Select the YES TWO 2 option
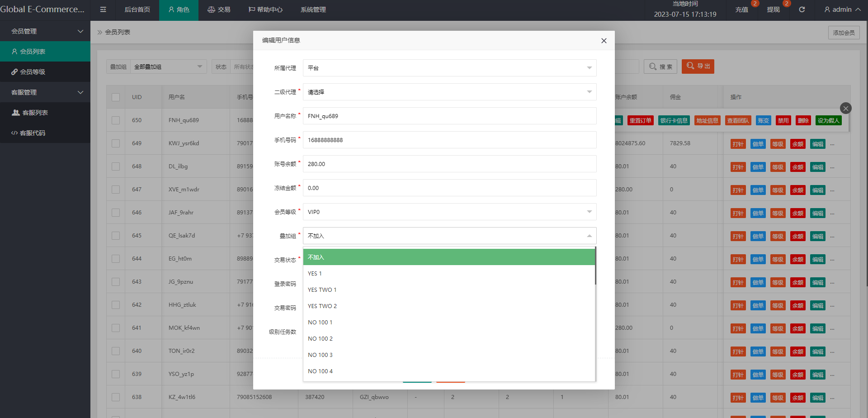The image size is (868, 418). [x=449, y=306]
